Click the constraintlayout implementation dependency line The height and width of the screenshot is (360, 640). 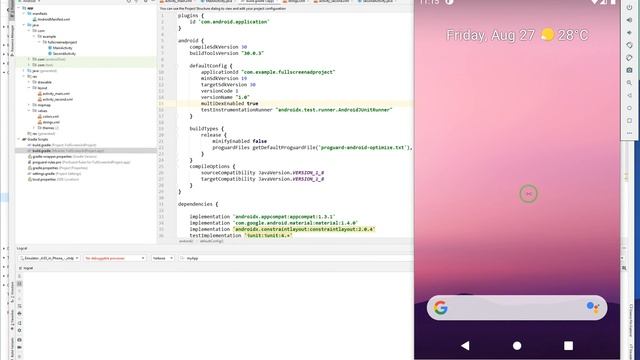[282, 229]
